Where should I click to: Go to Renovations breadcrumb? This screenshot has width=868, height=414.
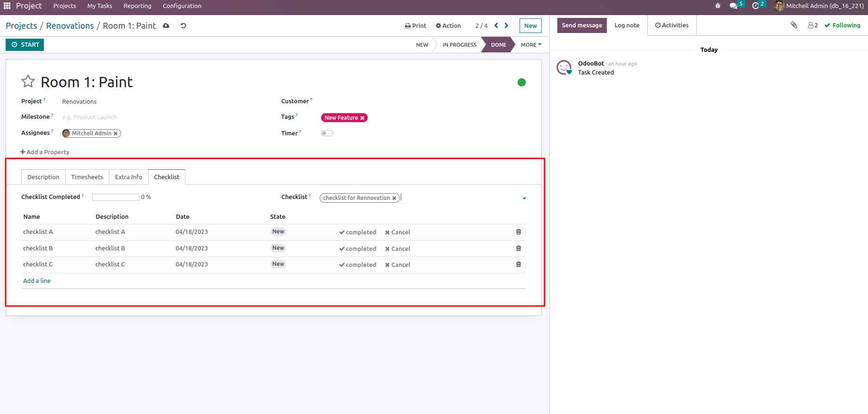pos(70,26)
